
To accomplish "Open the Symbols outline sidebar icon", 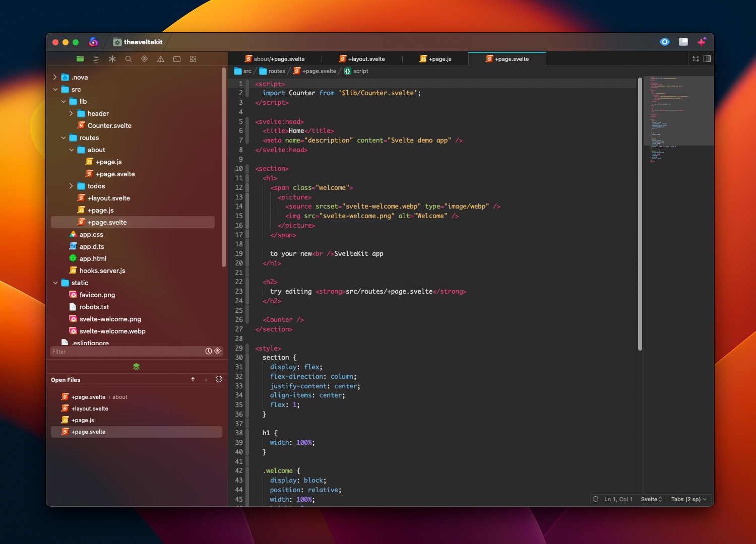I will 96,59.
